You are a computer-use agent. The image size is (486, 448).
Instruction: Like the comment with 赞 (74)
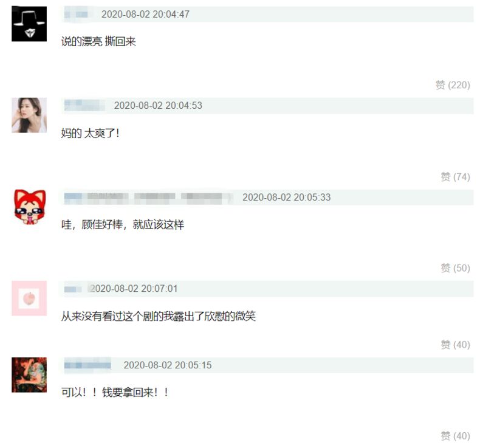(x=455, y=177)
